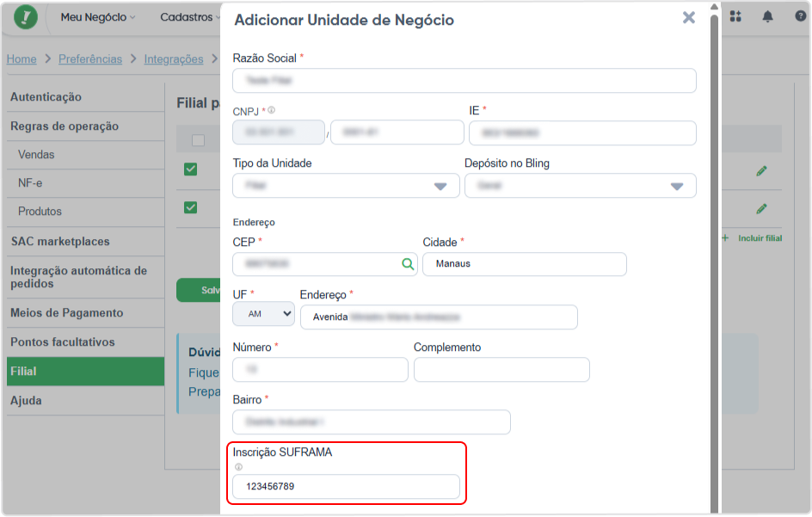Click the Inscrição SUFRAMA input field

pyautogui.click(x=346, y=486)
